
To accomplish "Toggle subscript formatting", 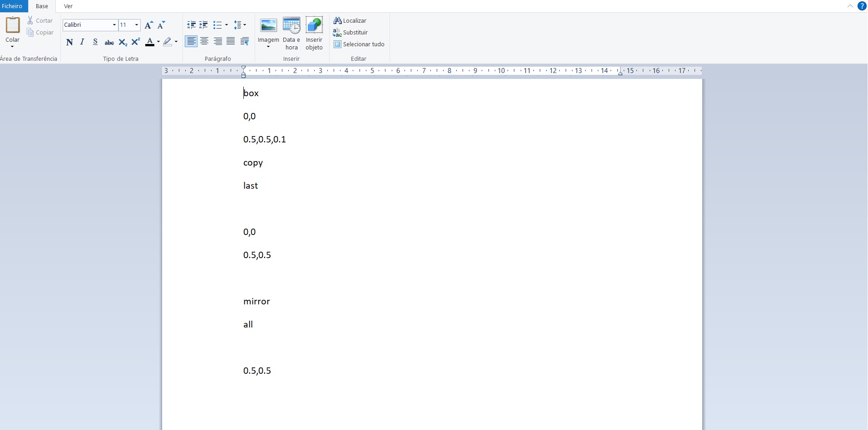I will tap(123, 42).
